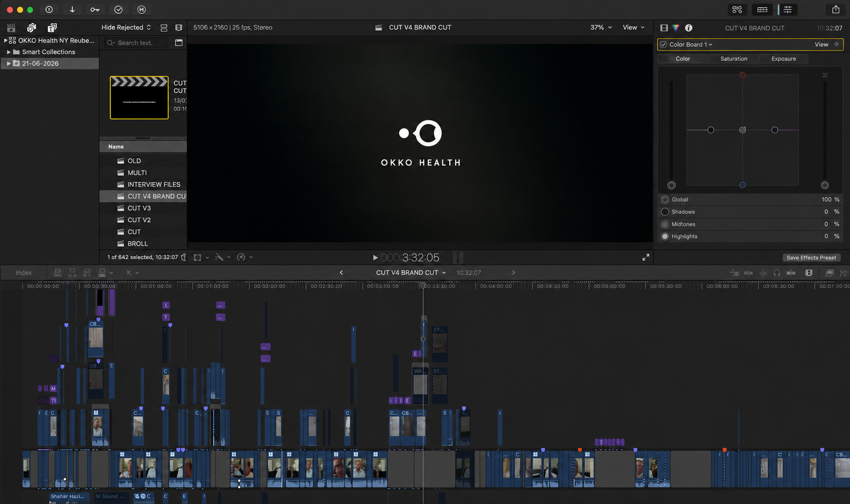
Task: Toggle the timeline panel visibility
Action: click(x=762, y=9)
